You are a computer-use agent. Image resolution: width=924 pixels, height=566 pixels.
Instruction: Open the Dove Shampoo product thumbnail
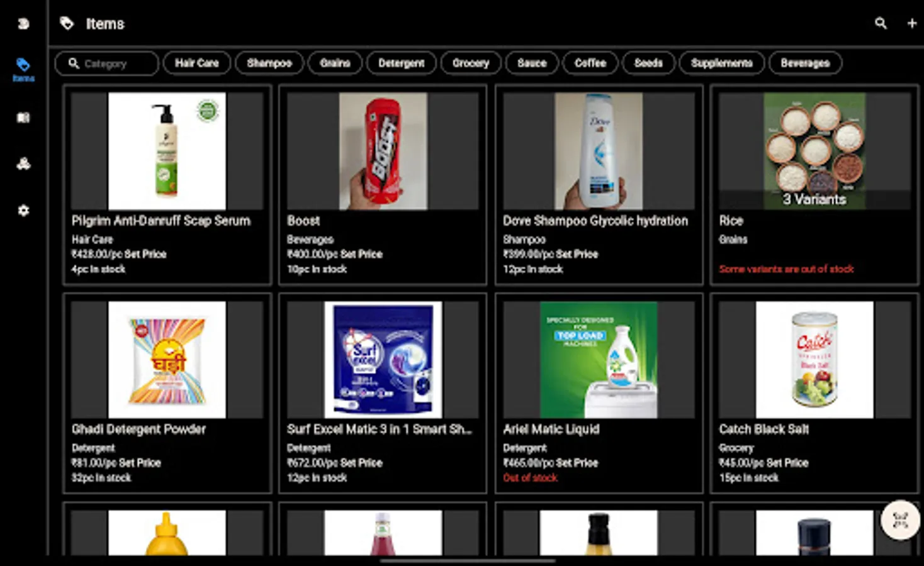point(597,151)
